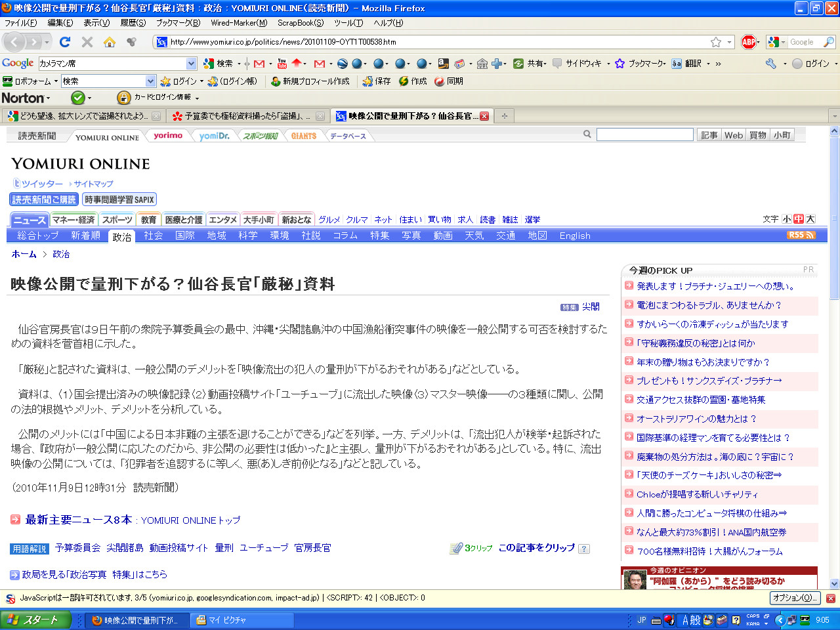Click the browser vertical scrollbar down arrow
840x630 pixels.
coord(835,583)
